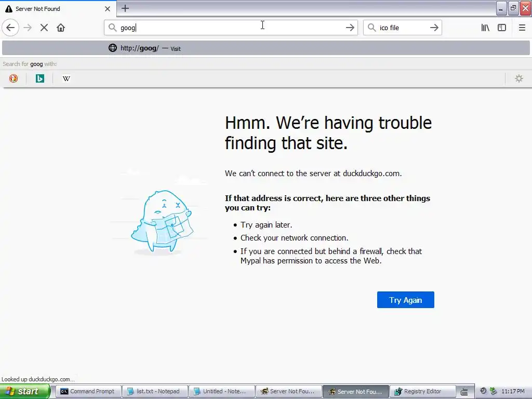Click the 11:17 PM clock

pyautogui.click(x=513, y=391)
